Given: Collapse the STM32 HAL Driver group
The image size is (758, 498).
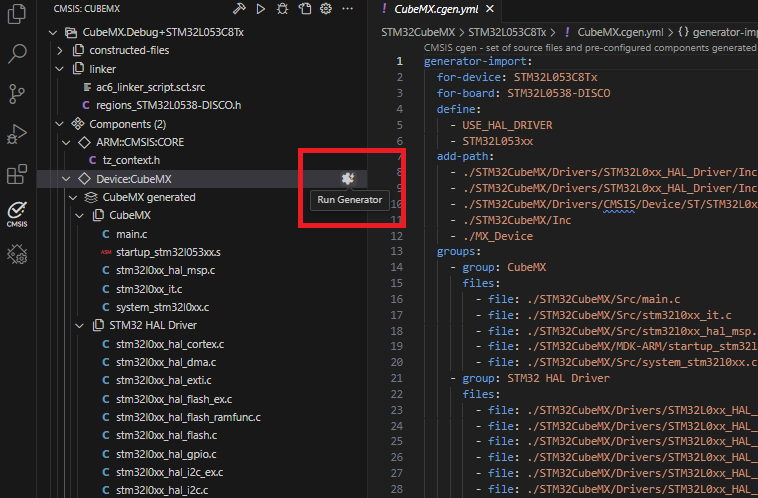Looking at the screenshot, I should (x=80, y=325).
